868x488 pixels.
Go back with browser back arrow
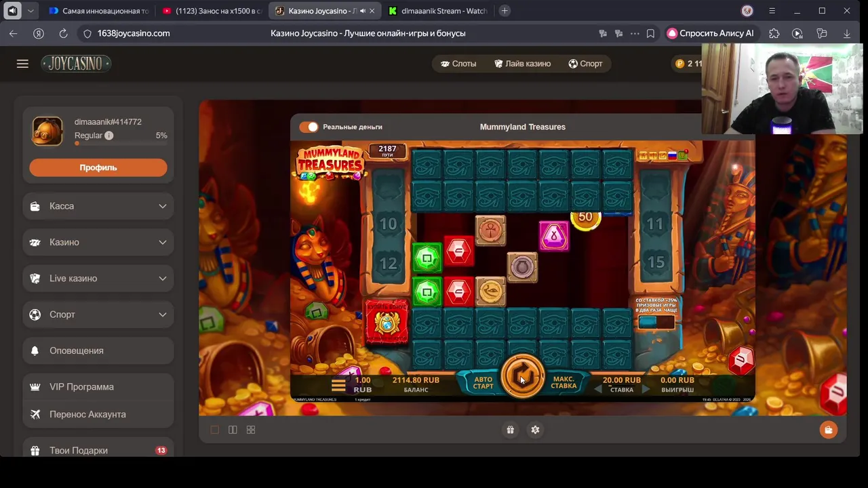(x=14, y=33)
